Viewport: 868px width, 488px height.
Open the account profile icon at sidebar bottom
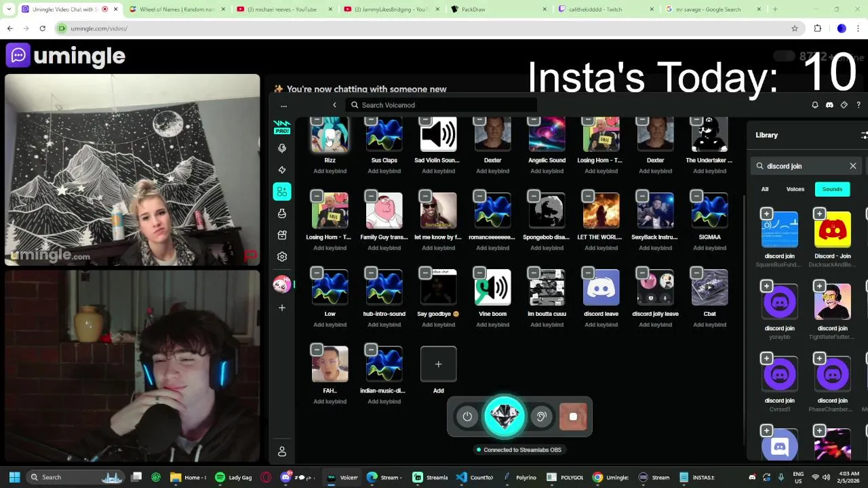point(282,451)
